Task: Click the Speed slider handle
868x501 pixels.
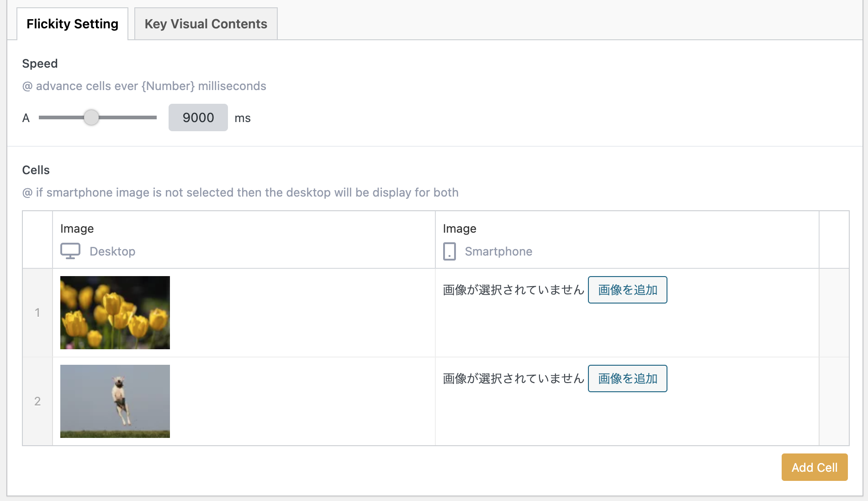Action: 91,117
